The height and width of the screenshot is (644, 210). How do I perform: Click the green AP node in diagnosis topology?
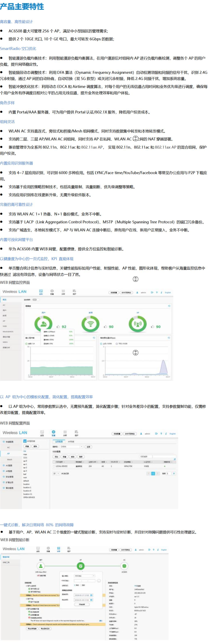pos(81,566)
